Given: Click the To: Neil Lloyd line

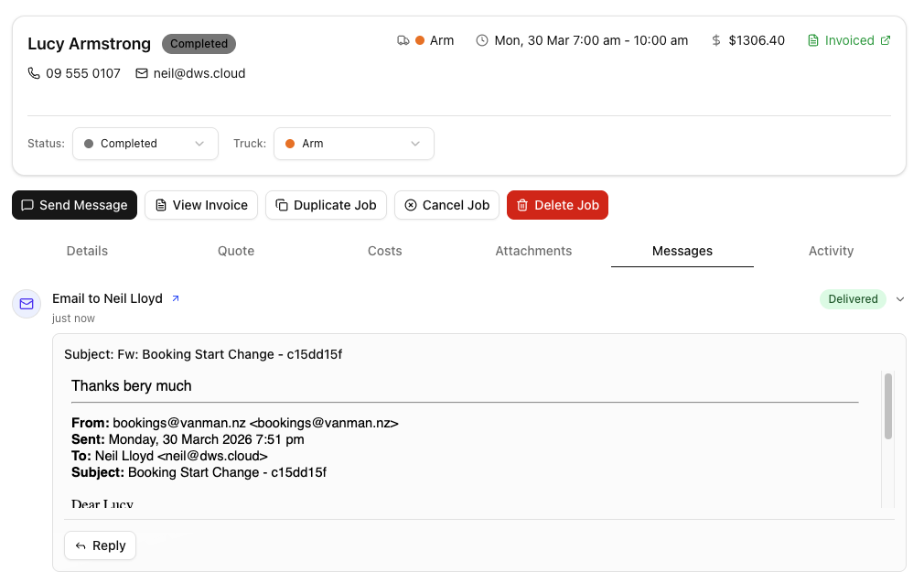Looking at the screenshot, I should tap(169, 457).
